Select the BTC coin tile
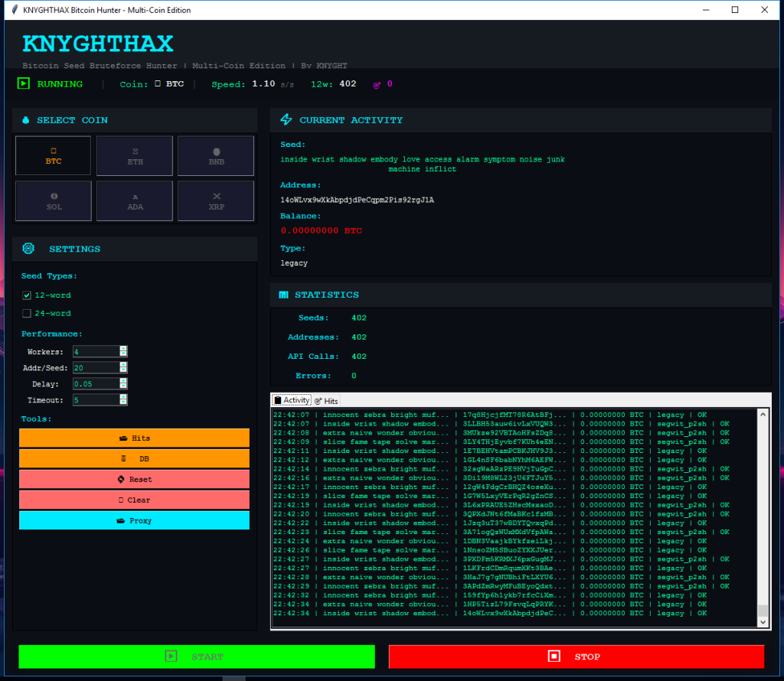Image resolution: width=784 pixels, height=681 pixels. 53,156
